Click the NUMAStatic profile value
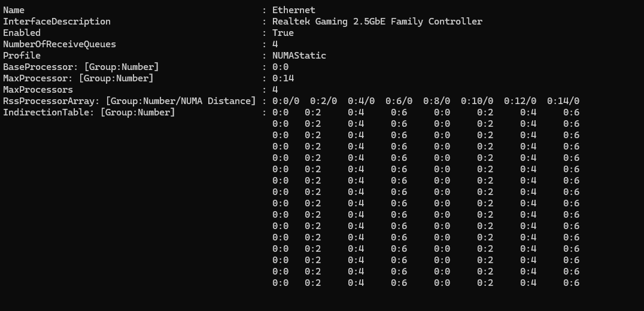Viewport: 644px width, 311px height. pyautogui.click(x=299, y=56)
